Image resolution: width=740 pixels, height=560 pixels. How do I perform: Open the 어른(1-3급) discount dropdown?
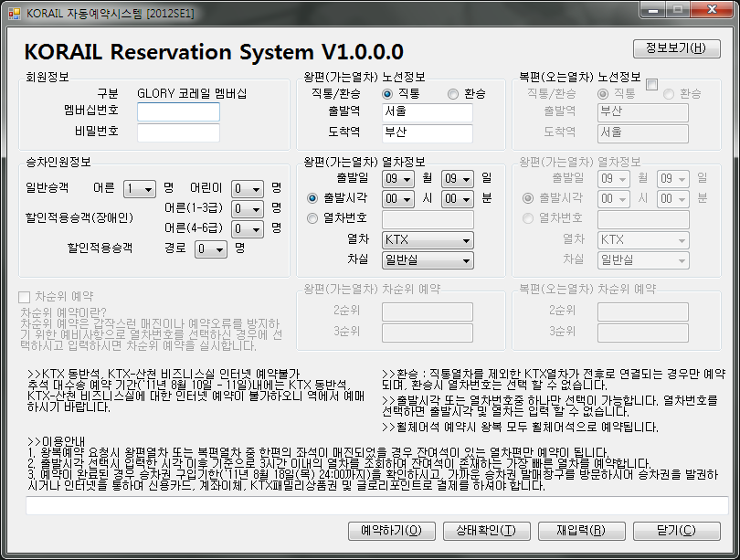[x=248, y=209]
